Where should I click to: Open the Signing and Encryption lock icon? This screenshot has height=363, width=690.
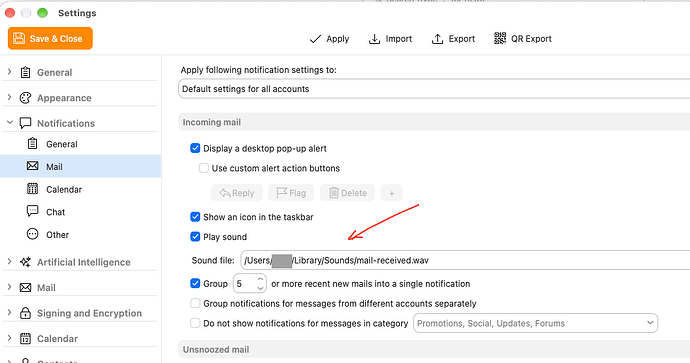tap(26, 313)
